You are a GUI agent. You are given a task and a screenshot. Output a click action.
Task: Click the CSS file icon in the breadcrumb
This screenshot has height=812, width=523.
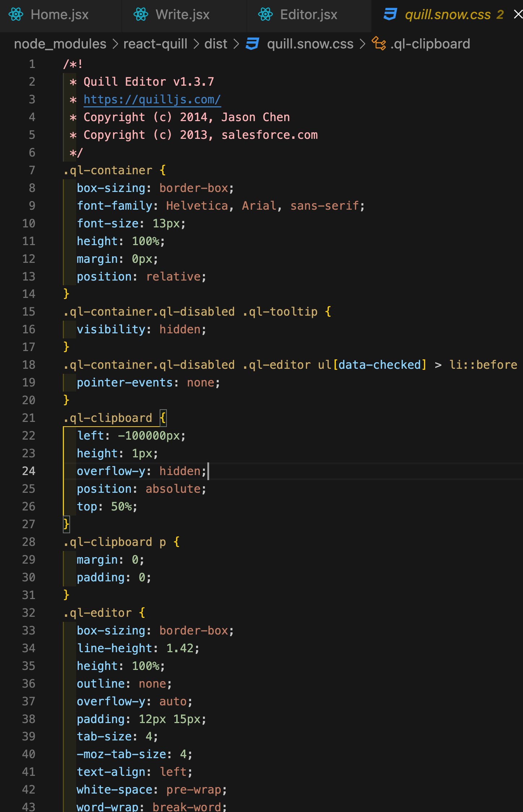tap(252, 44)
